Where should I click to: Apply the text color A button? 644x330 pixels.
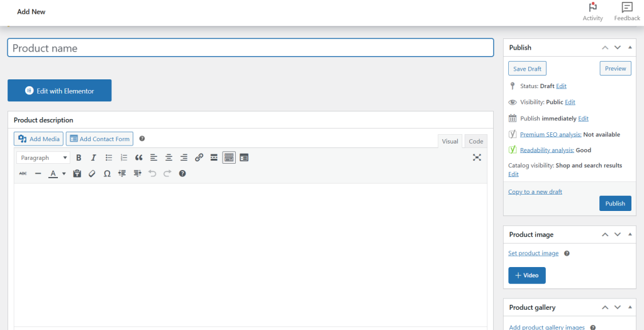[53, 174]
